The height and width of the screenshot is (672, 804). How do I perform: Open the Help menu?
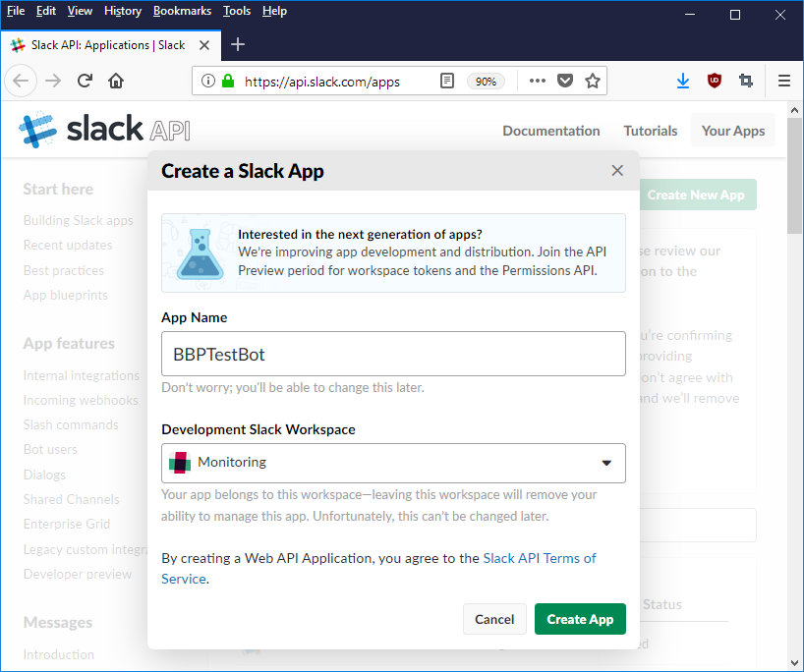click(x=274, y=11)
